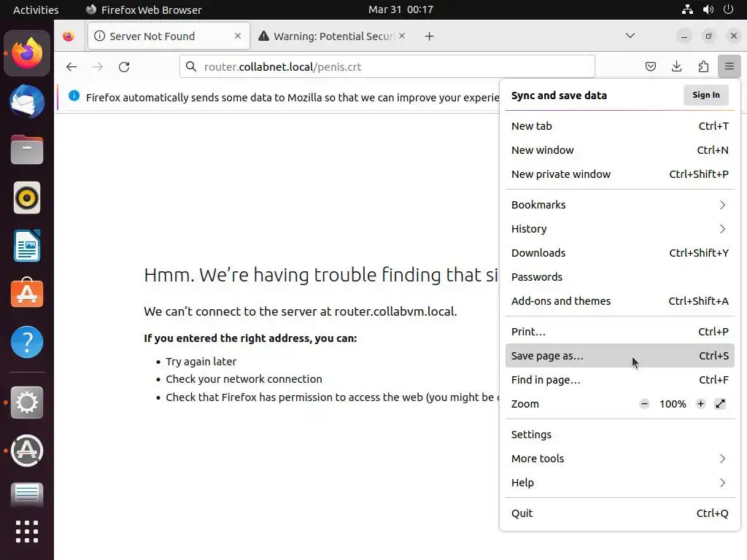This screenshot has height=560, width=747.
Task: Launch Thunderbird Mail from the dock
Action: [x=27, y=102]
